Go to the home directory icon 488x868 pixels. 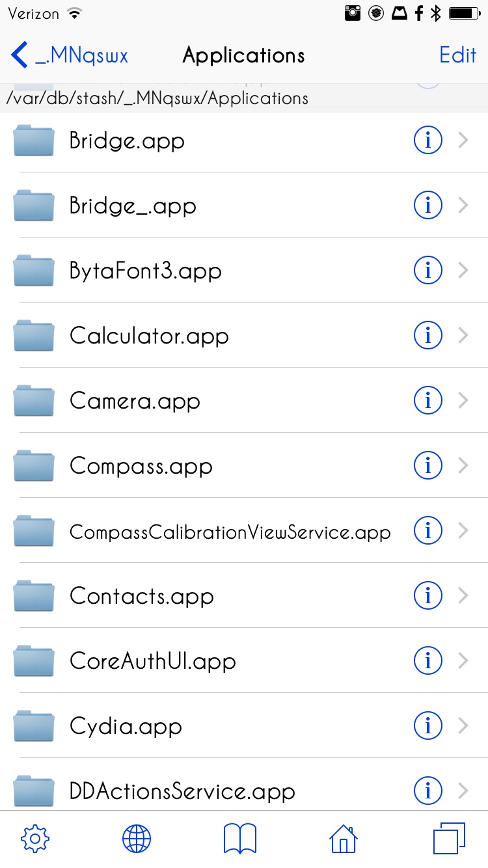pos(344,839)
